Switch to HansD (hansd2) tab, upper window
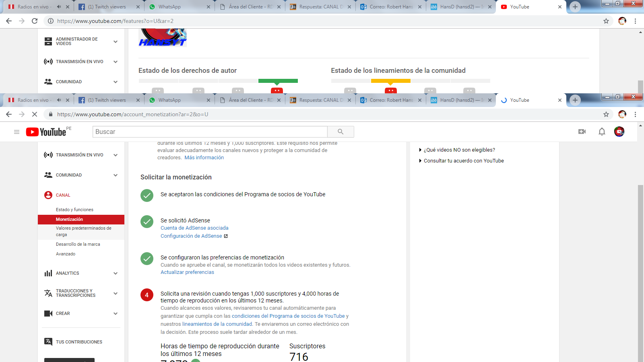This screenshot has height=362, width=644. (x=461, y=7)
